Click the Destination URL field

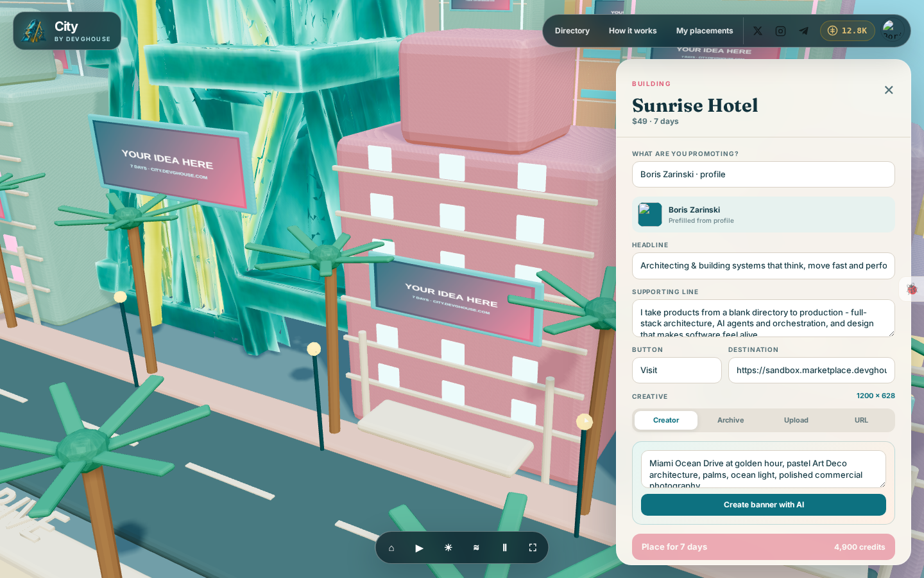pyautogui.click(x=812, y=371)
